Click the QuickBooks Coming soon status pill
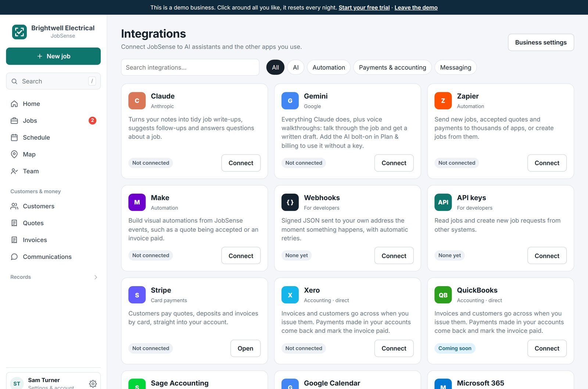Viewport: 588px width, 389px height. point(455,349)
